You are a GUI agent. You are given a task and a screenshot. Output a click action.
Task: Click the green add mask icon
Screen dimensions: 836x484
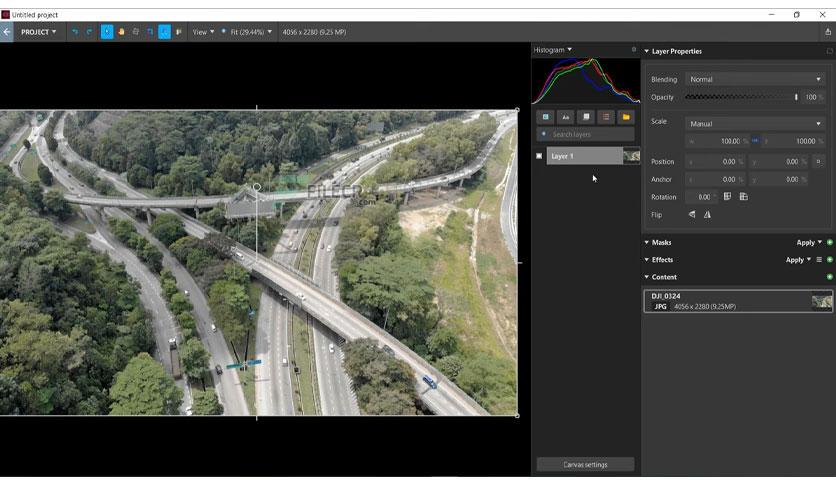tap(830, 243)
